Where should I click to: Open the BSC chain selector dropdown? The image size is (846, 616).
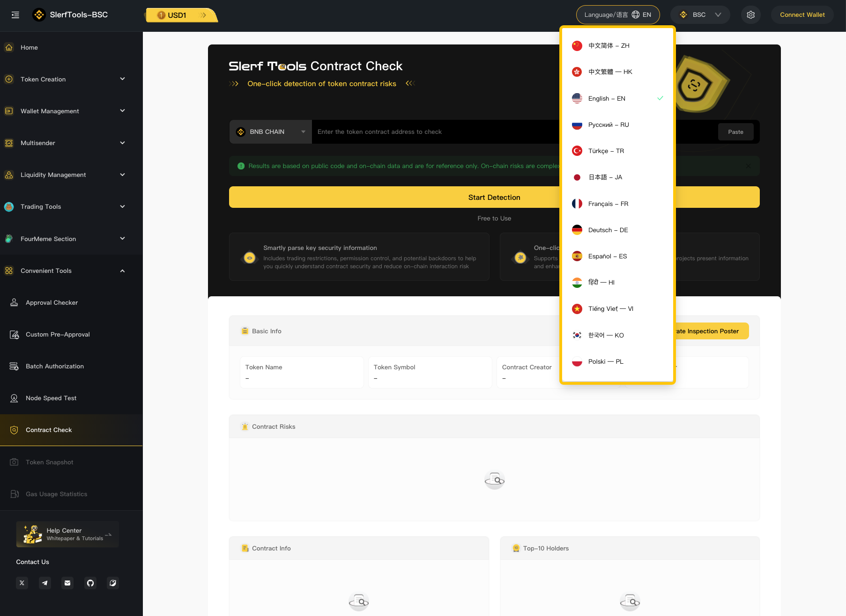pos(700,15)
